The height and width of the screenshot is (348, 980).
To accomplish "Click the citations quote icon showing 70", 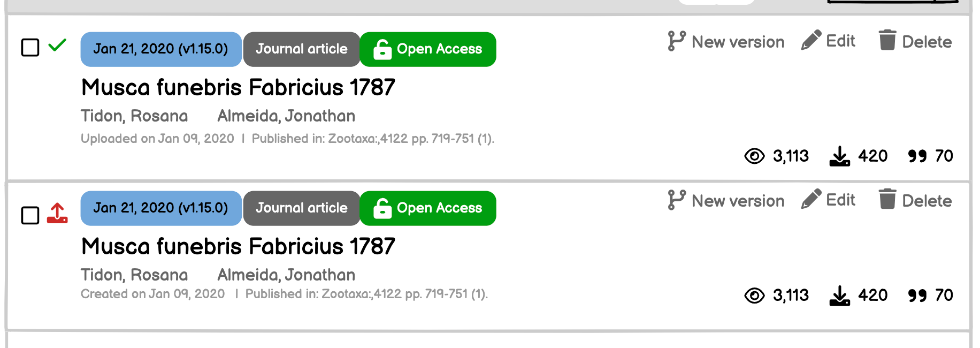I will (x=920, y=156).
